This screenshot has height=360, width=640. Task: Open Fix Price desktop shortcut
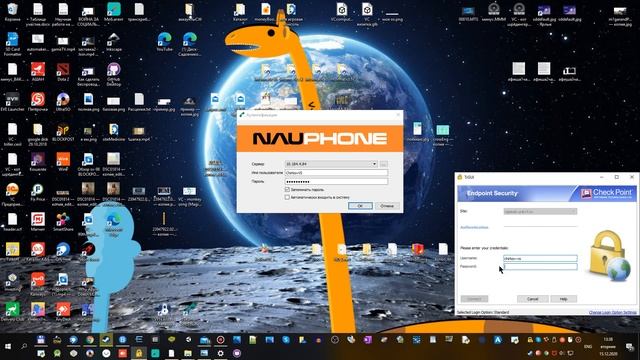point(38,192)
